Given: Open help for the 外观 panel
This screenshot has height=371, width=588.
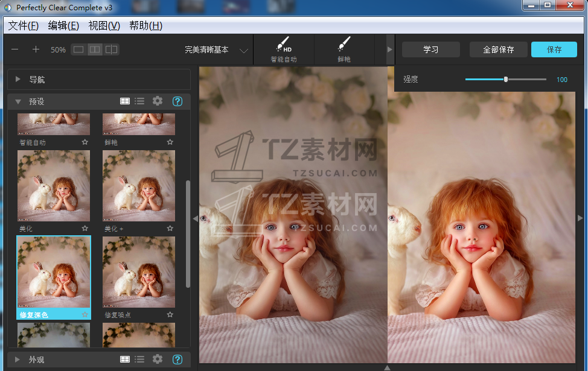Looking at the screenshot, I should click(177, 360).
